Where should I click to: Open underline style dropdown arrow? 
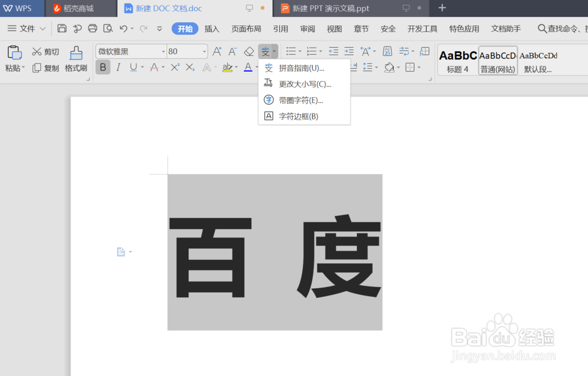click(x=142, y=68)
